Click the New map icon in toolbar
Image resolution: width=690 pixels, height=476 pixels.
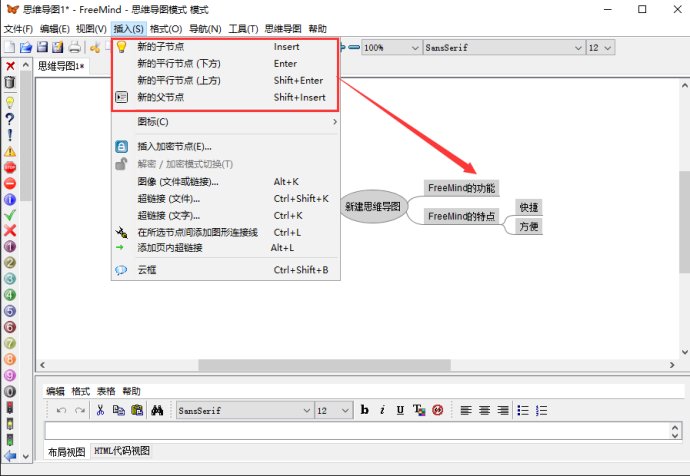[x=9, y=47]
